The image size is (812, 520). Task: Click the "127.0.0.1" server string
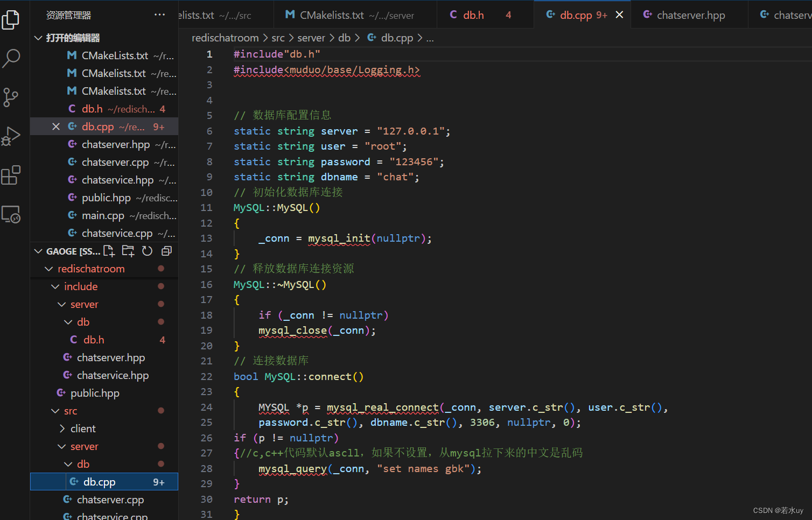[x=410, y=131]
